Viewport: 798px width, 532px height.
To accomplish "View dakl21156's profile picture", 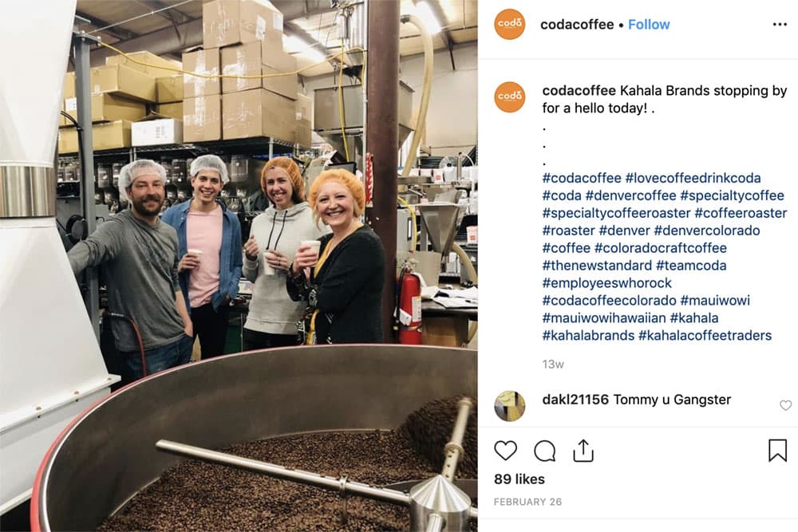I will [x=509, y=406].
